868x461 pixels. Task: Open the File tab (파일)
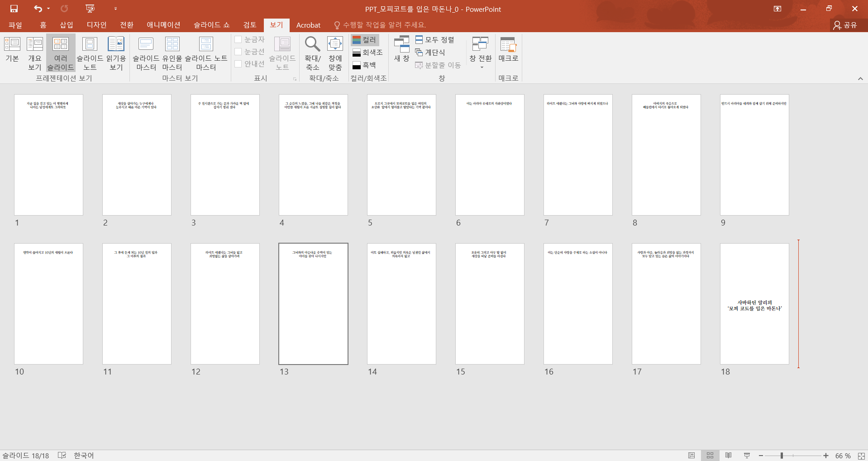tap(15, 25)
